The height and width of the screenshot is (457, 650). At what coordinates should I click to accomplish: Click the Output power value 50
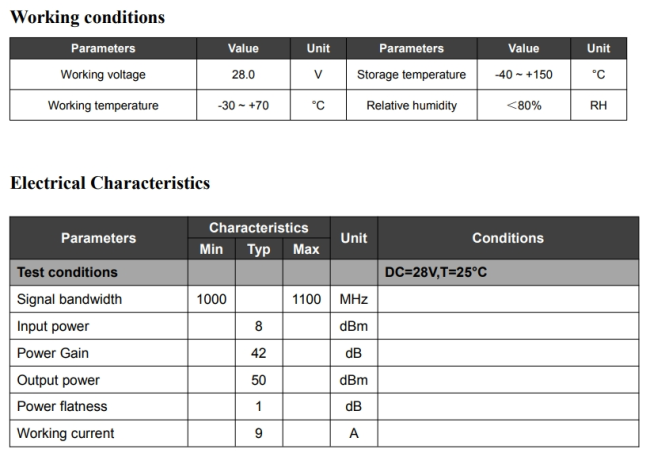[258, 380]
